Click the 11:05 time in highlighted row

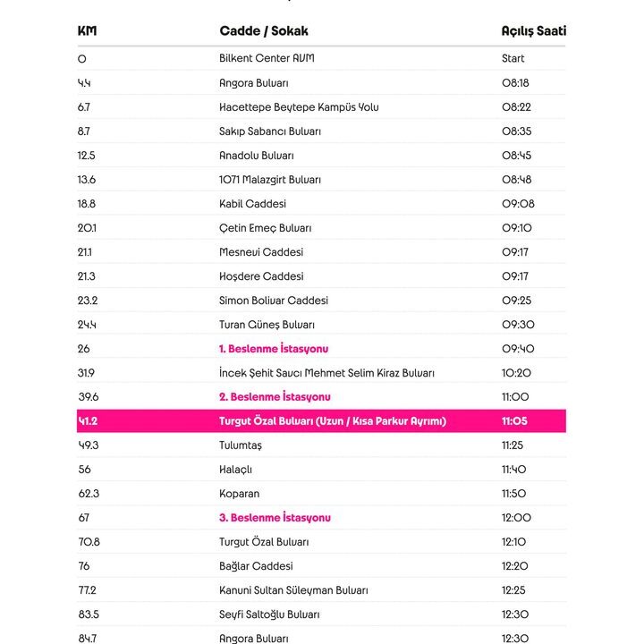[x=514, y=421]
